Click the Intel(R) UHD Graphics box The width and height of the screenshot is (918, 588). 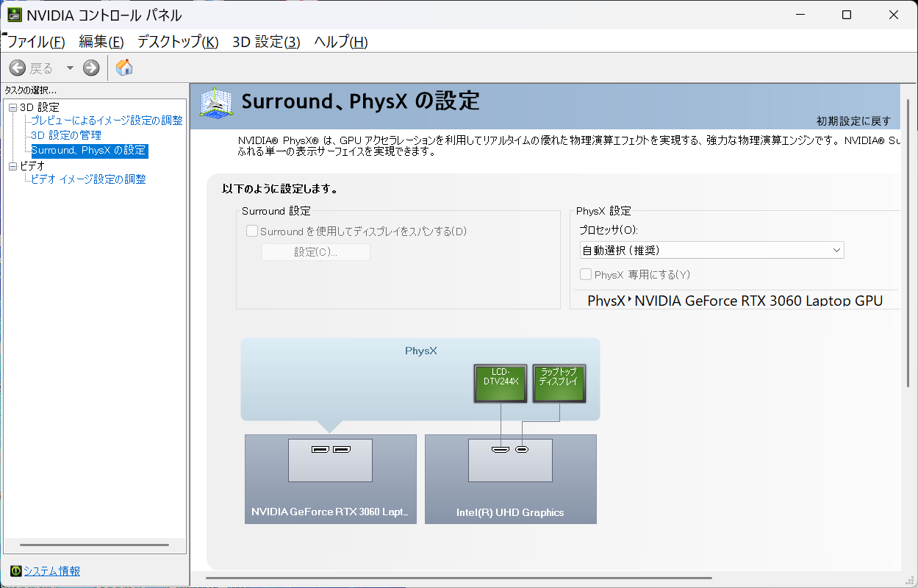coord(511,479)
